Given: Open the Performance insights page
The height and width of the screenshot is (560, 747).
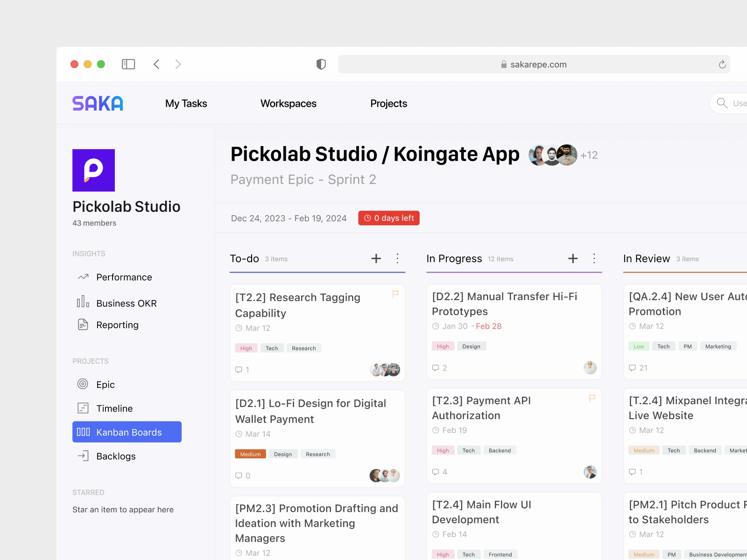Looking at the screenshot, I should click(124, 277).
